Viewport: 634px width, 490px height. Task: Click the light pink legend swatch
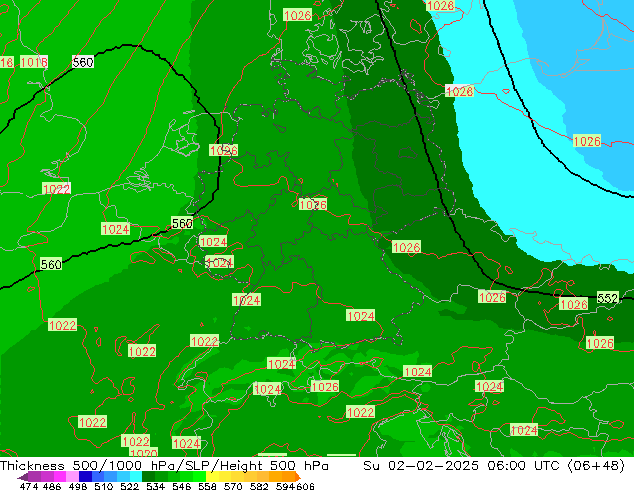[72, 477]
